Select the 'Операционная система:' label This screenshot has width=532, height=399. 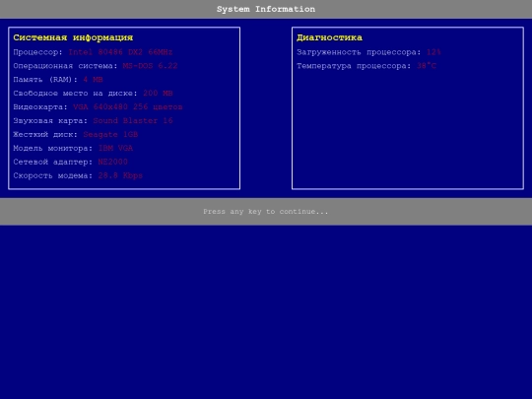click(x=65, y=66)
